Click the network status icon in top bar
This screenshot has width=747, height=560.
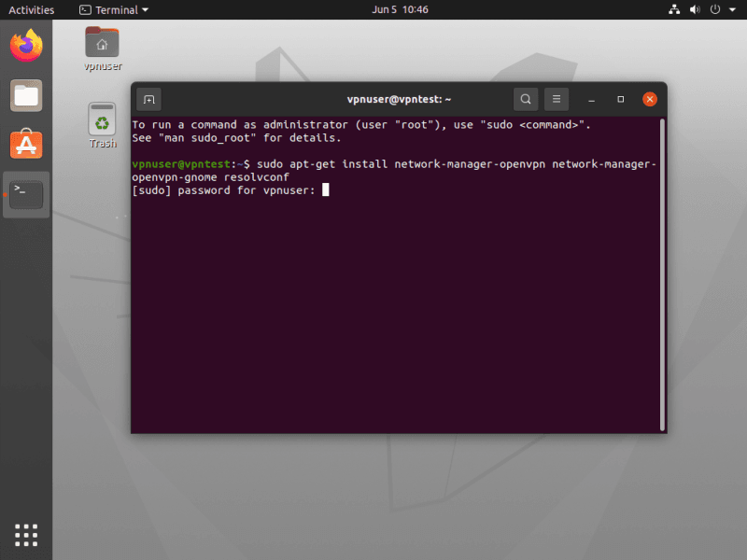click(675, 10)
